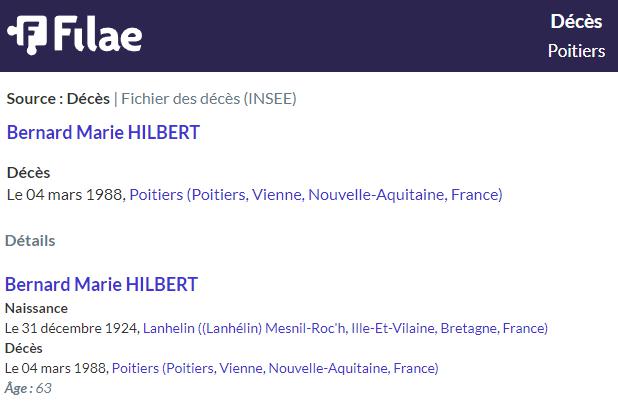Click the Détails section heading

[x=30, y=240]
